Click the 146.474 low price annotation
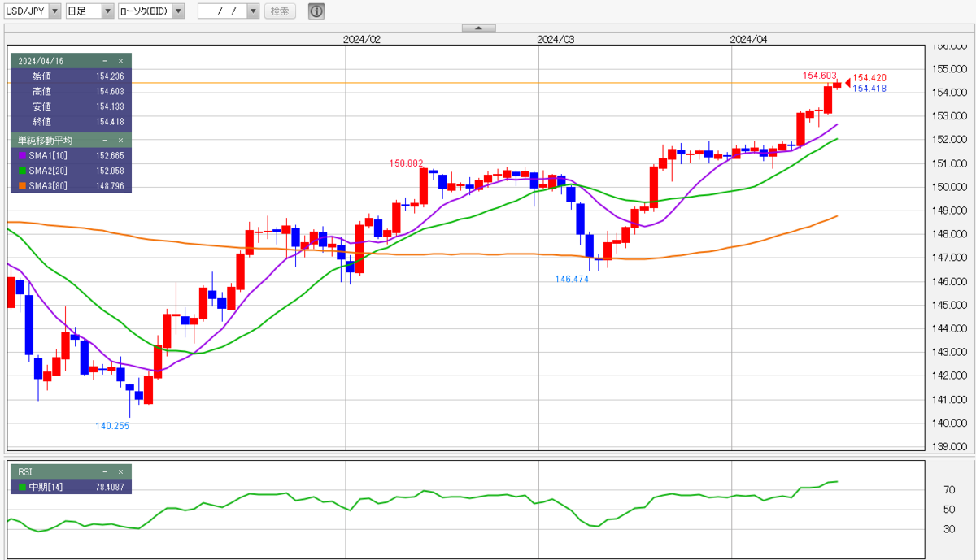 click(x=572, y=278)
